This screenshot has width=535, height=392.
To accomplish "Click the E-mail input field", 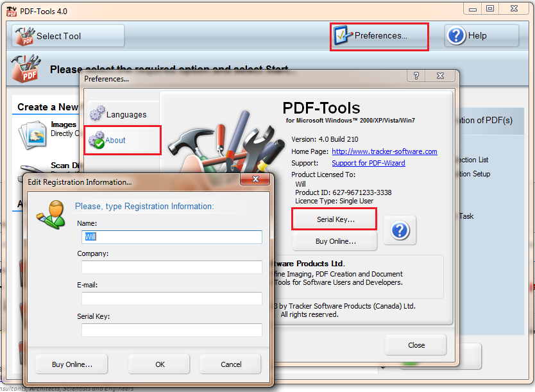I will pos(172,298).
